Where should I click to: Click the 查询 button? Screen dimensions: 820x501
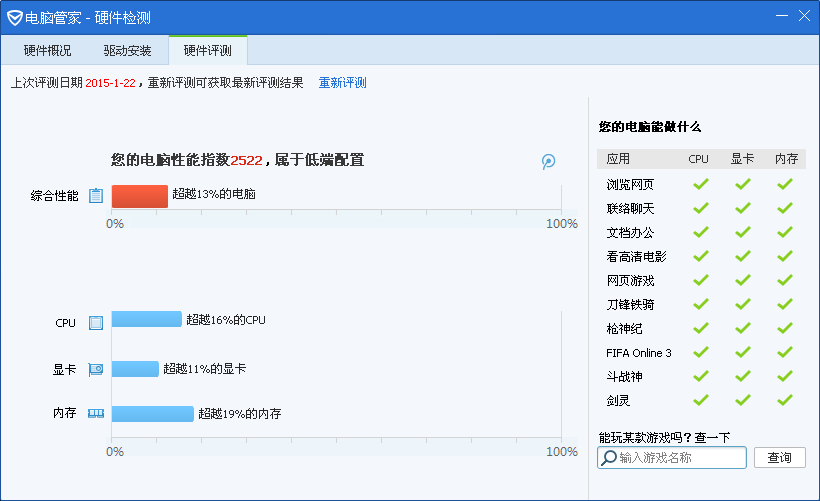780,458
